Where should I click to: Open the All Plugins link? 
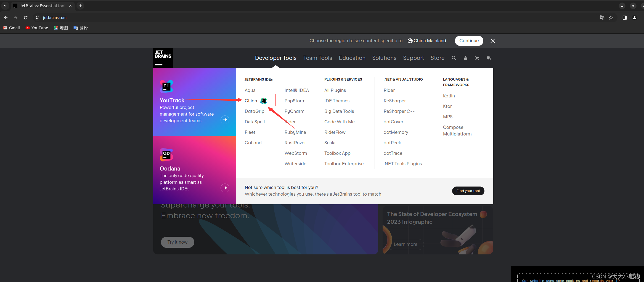(335, 91)
